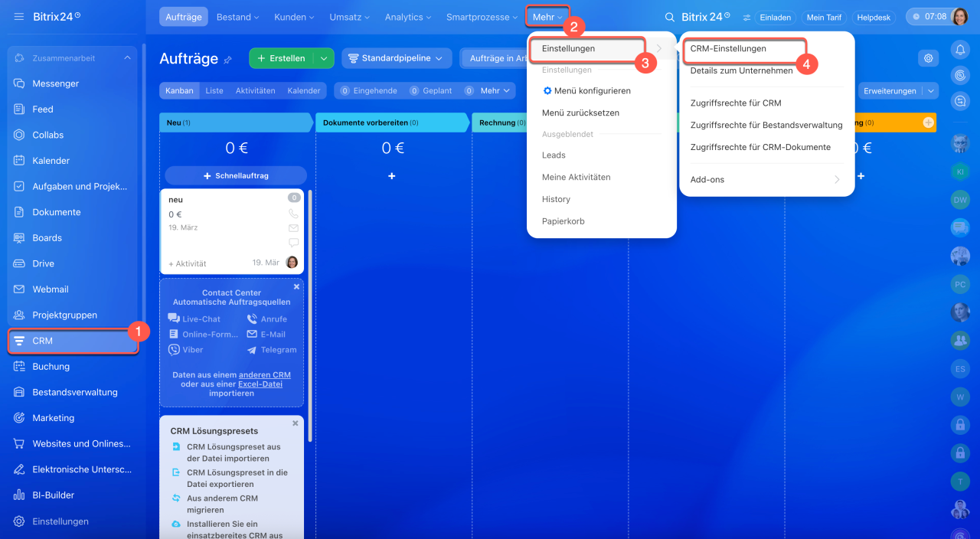
Task: Select Zugriffsrechte für Bestandsverwaltung
Action: [766, 125]
